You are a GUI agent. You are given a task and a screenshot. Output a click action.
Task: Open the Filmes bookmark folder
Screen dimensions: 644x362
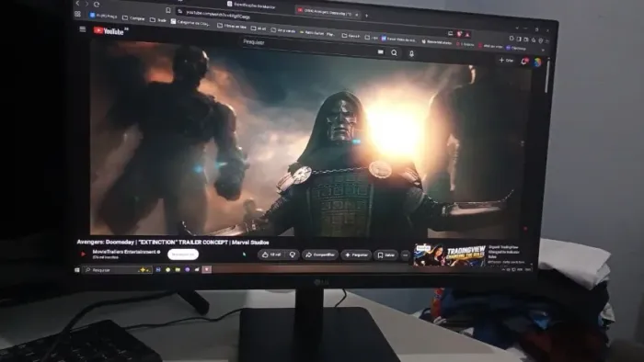[x=232, y=26]
